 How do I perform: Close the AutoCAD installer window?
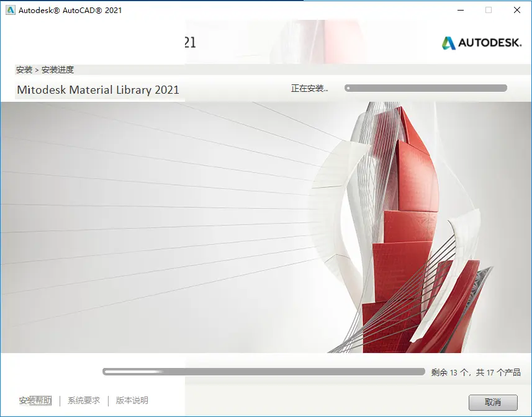(517, 10)
